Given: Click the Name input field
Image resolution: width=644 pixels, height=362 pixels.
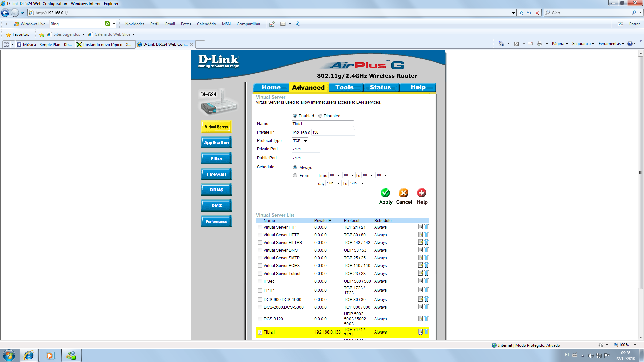Looking at the screenshot, I should (323, 124).
